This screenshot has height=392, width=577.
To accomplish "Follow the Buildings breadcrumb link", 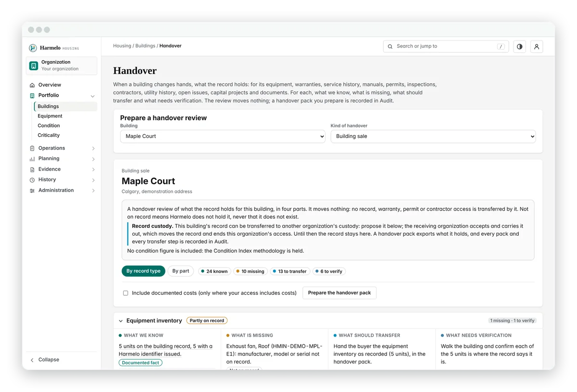I will (145, 46).
